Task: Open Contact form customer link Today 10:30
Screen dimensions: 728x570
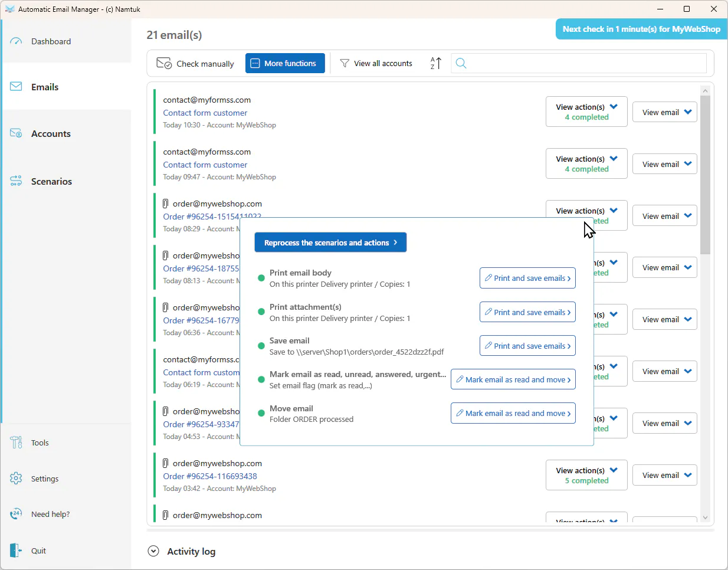Action: click(205, 113)
